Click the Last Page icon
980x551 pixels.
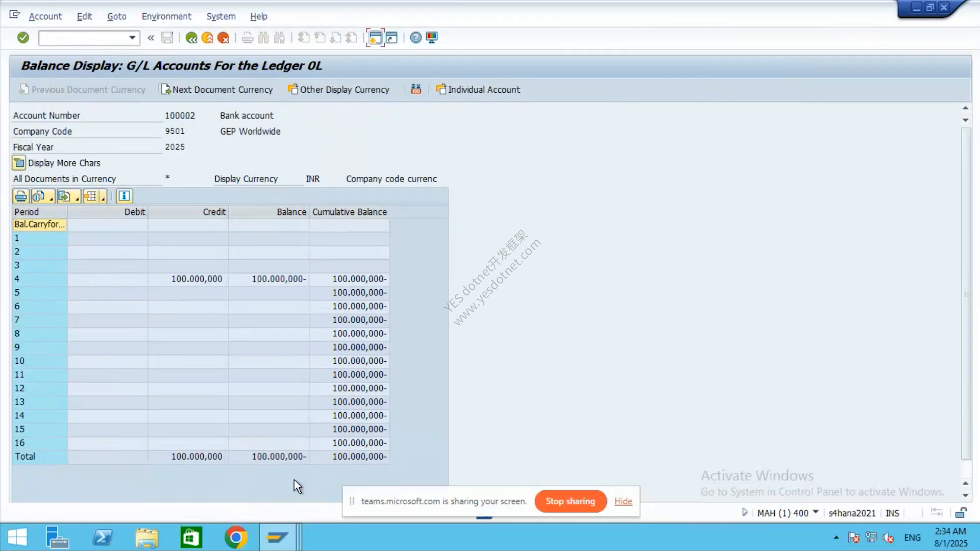[351, 38]
